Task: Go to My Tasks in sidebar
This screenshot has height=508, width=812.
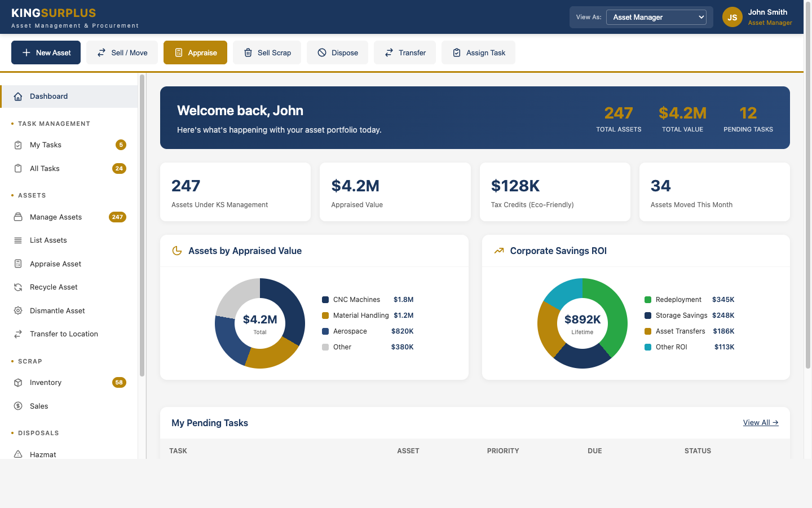Action: tap(46, 145)
